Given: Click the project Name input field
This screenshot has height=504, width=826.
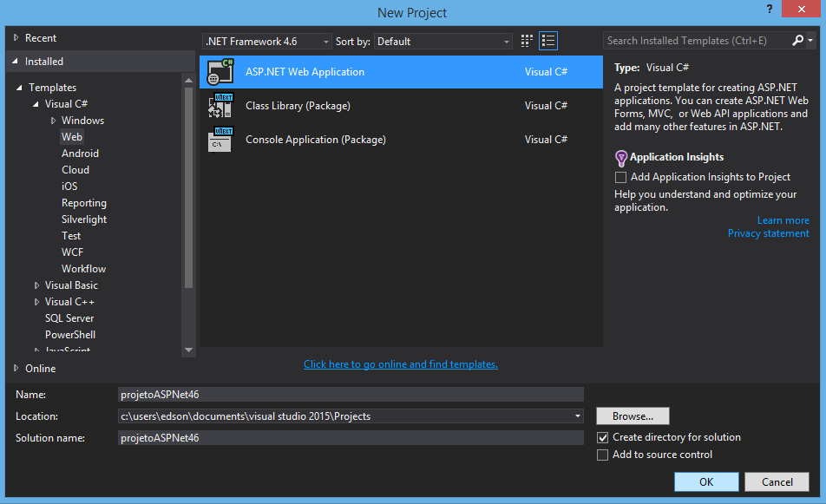Looking at the screenshot, I should [351, 395].
